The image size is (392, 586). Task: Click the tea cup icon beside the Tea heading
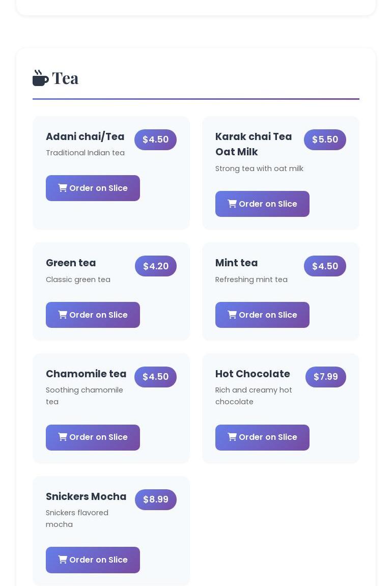click(41, 78)
